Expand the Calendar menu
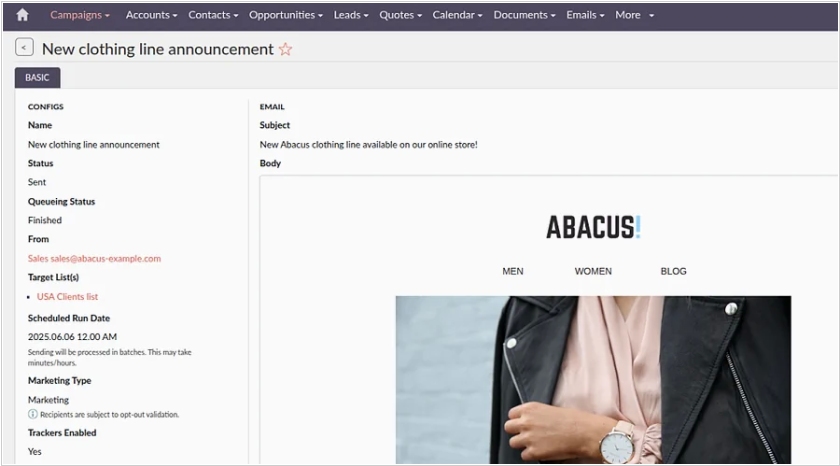The width and height of the screenshot is (840, 466). 457,15
